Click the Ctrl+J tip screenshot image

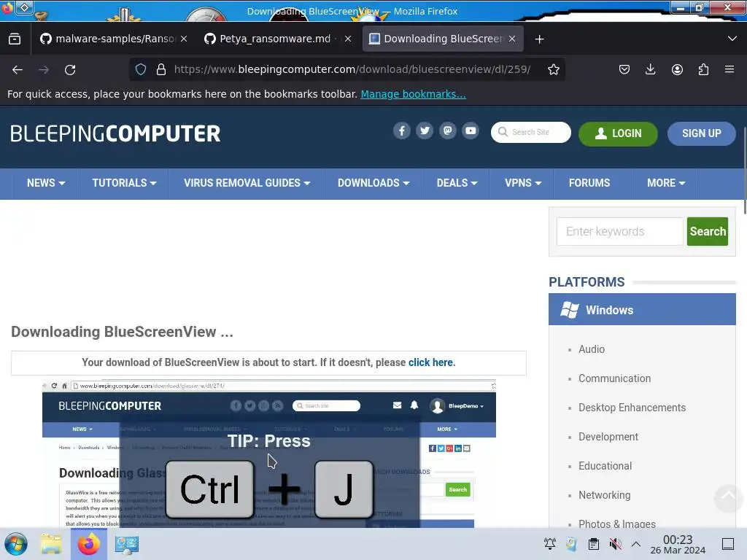(x=269, y=454)
